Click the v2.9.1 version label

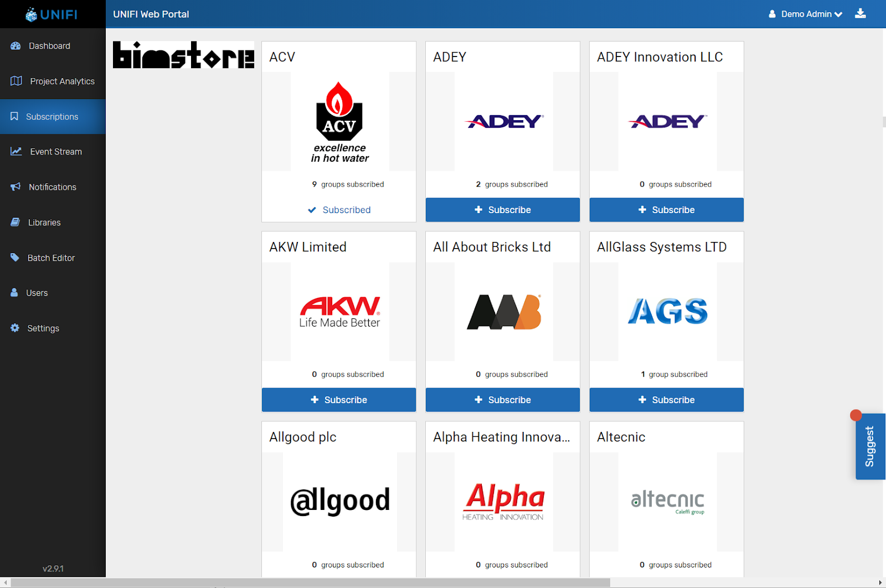(53, 569)
